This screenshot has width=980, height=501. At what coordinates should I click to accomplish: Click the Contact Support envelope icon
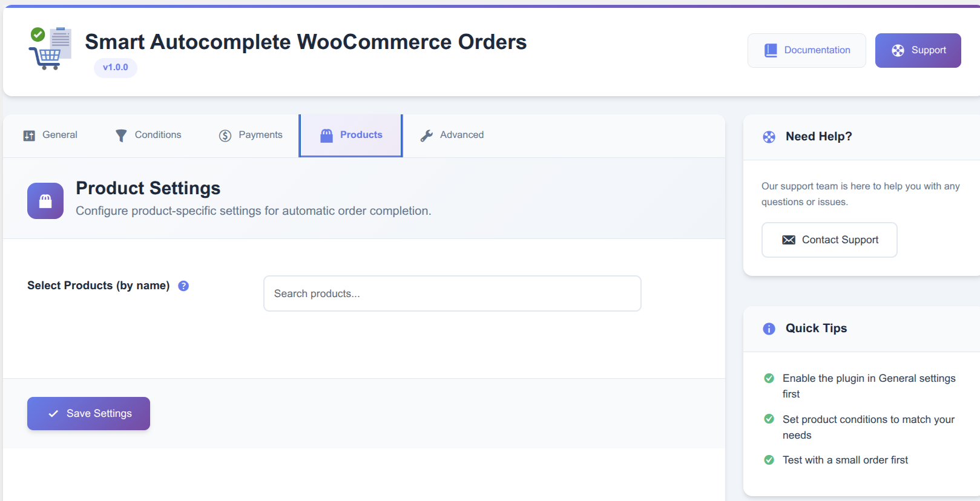[x=789, y=240]
